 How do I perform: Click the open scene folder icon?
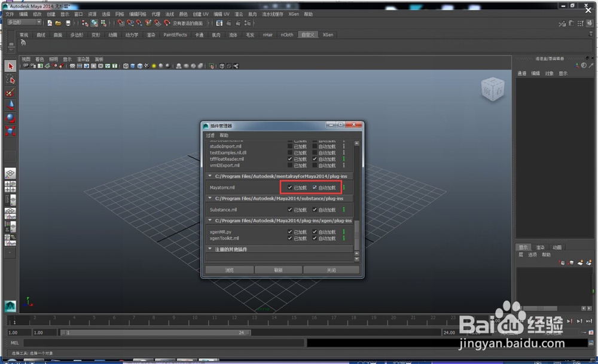pos(59,23)
